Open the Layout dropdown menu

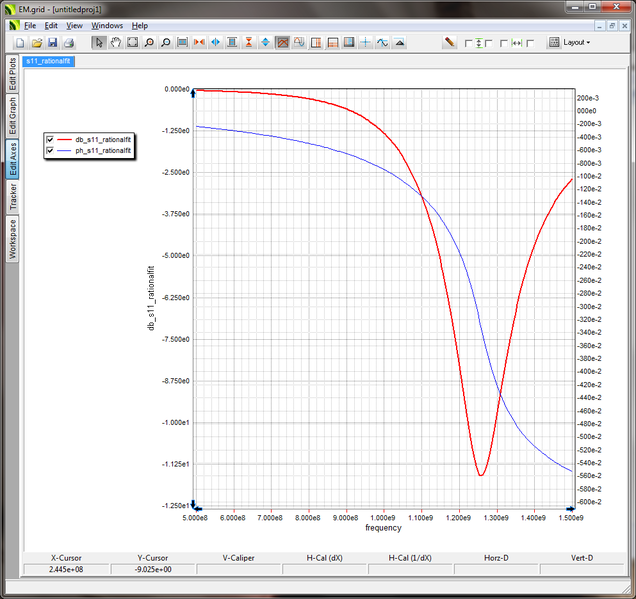577,43
